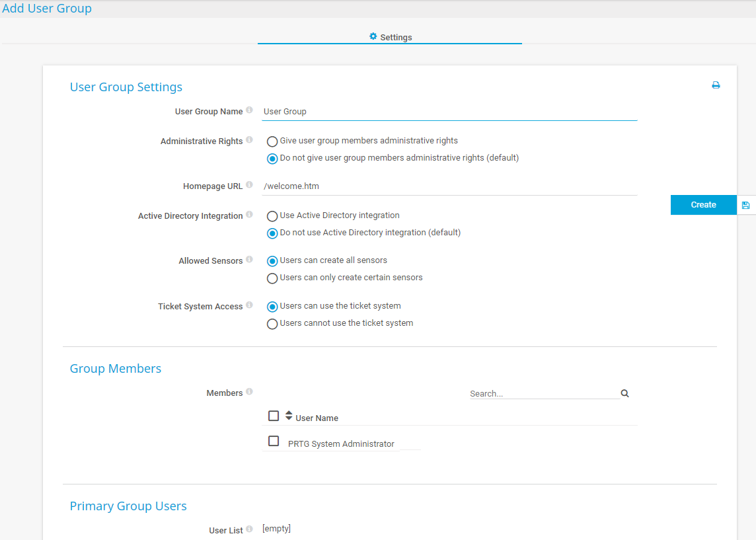Click the User Group Name text field
The image size is (756, 540).
click(449, 112)
